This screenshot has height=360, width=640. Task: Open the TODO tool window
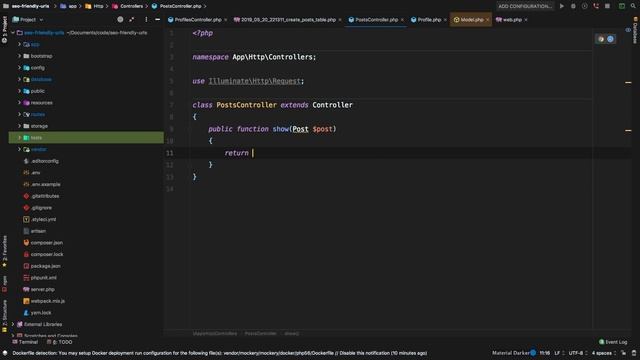pos(60,342)
